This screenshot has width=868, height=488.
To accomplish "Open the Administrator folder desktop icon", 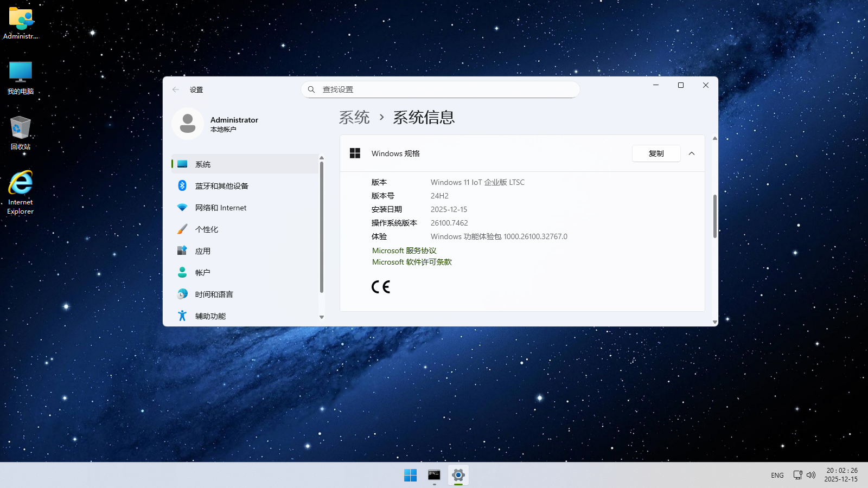I will click(21, 23).
